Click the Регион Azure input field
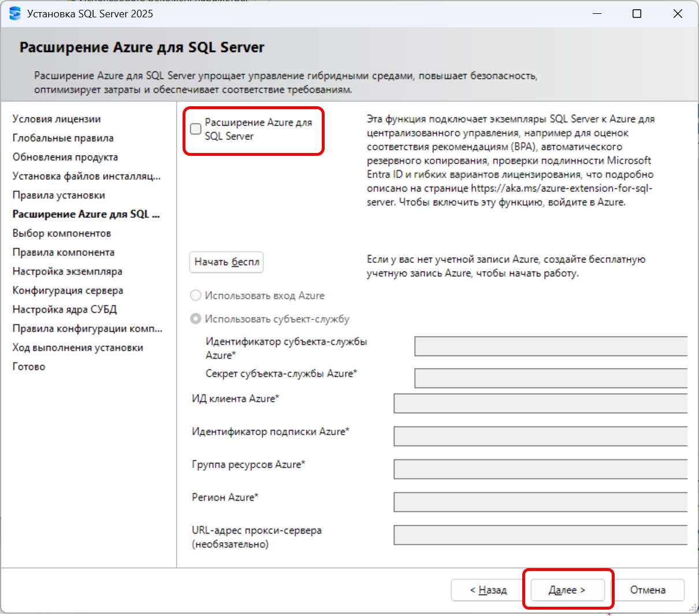The height and width of the screenshot is (616, 699). pos(541,502)
